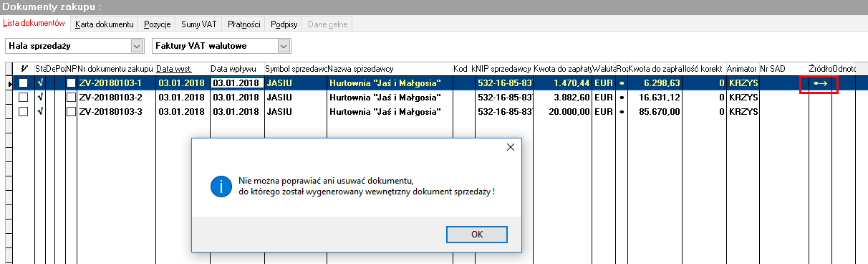This screenshot has width=868, height=264.
Task: Click the blue information icon in dialog
Action: tap(221, 187)
